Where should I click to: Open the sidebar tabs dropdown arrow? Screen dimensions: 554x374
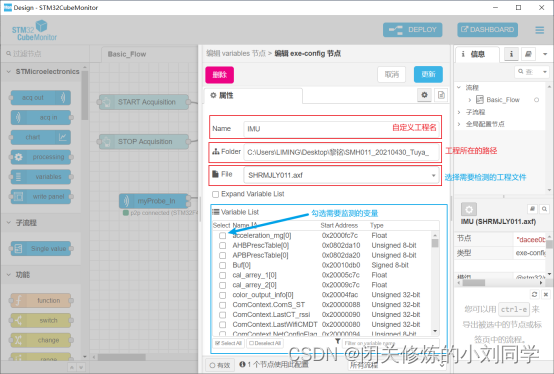545,54
